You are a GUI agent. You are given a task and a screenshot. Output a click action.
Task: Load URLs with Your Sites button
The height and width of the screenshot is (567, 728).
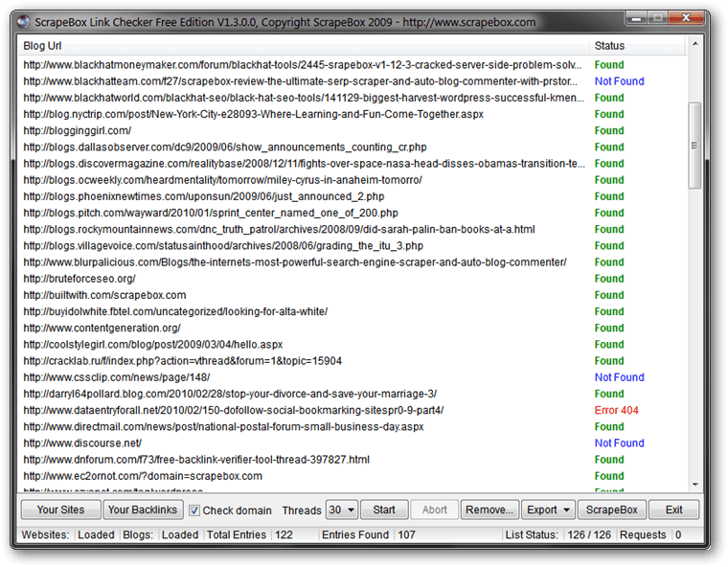[x=59, y=510]
